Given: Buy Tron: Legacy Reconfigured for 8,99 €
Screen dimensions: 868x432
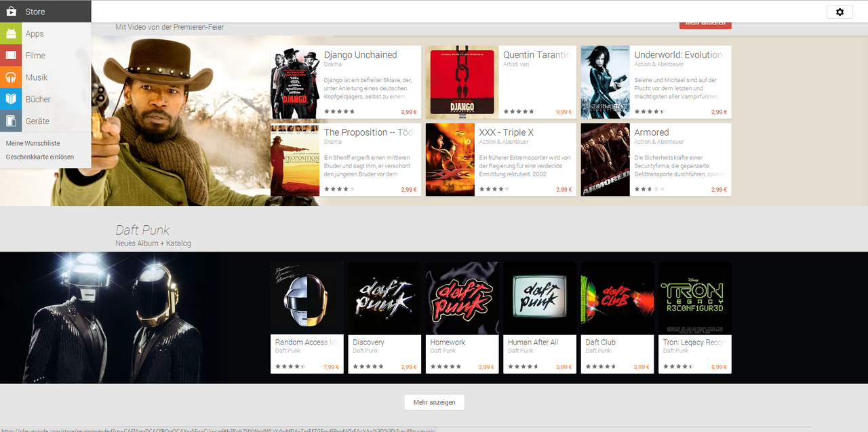Looking at the screenshot, I should coord(719,367).
